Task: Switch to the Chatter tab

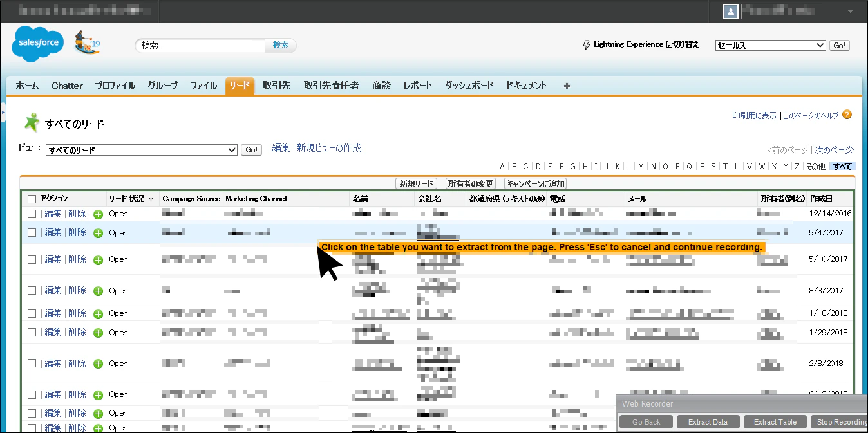Action: [68, 86]
